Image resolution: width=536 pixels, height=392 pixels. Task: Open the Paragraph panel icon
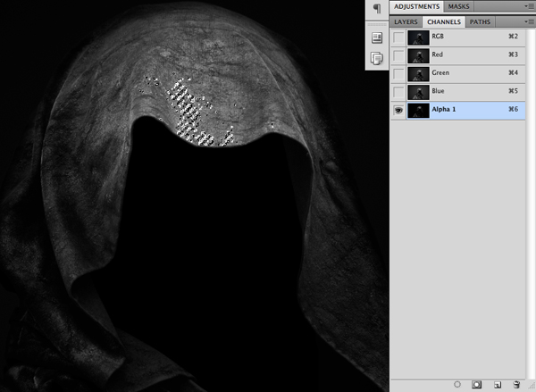pyautogui.click(x=376, y=8)
